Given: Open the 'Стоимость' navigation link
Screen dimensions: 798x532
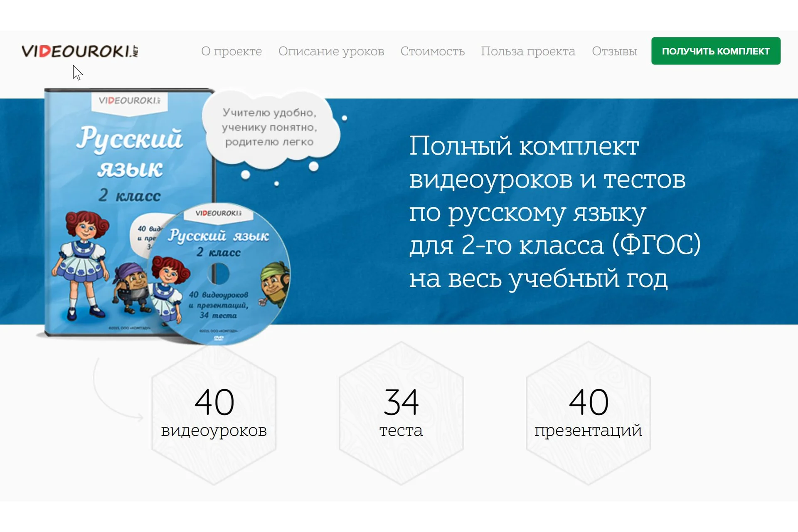Looking at the screenshot, I should 432,51.
